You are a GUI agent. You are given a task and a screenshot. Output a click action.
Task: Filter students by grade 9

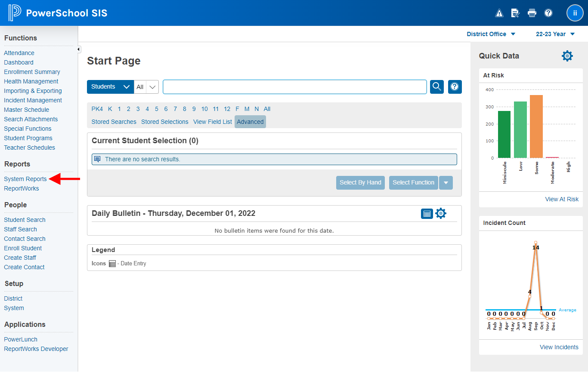tap(194, 109)
